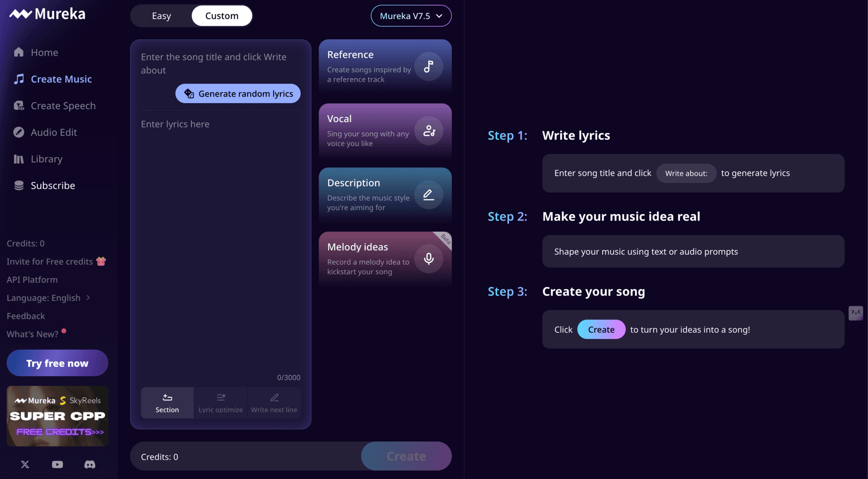Screen dimensions: 868x479
Task: Open the Subscribe page
Action: tap(53, 186)
